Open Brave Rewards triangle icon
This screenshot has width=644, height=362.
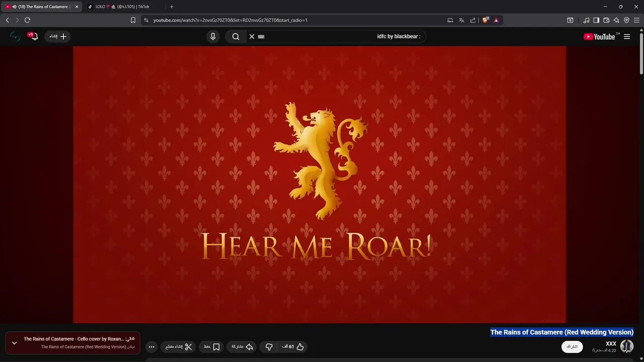click(496, 20)
